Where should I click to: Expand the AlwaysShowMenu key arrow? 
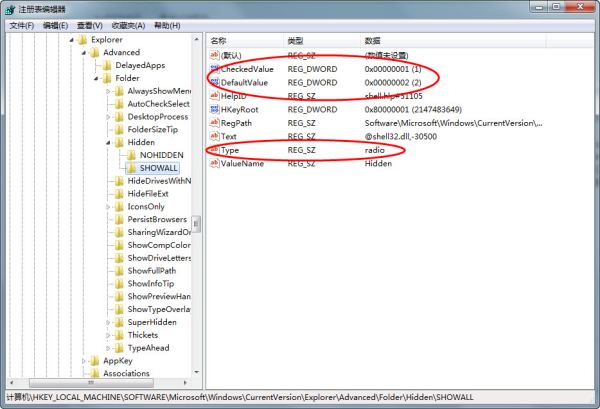coord(108,91)
